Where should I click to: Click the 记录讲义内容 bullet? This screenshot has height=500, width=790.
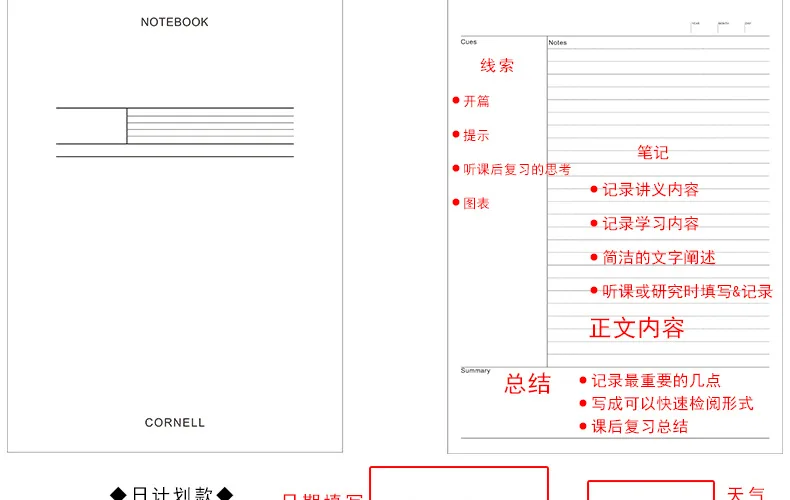coord(644,190)
